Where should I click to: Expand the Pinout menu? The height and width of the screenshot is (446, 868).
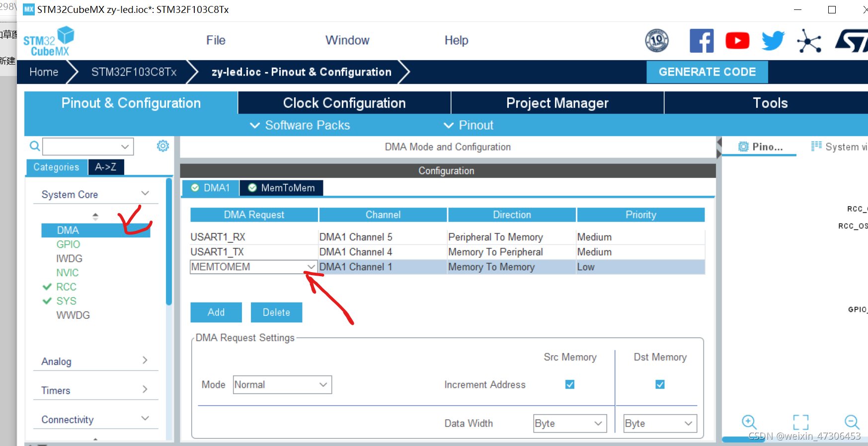(x=469, y=125)
